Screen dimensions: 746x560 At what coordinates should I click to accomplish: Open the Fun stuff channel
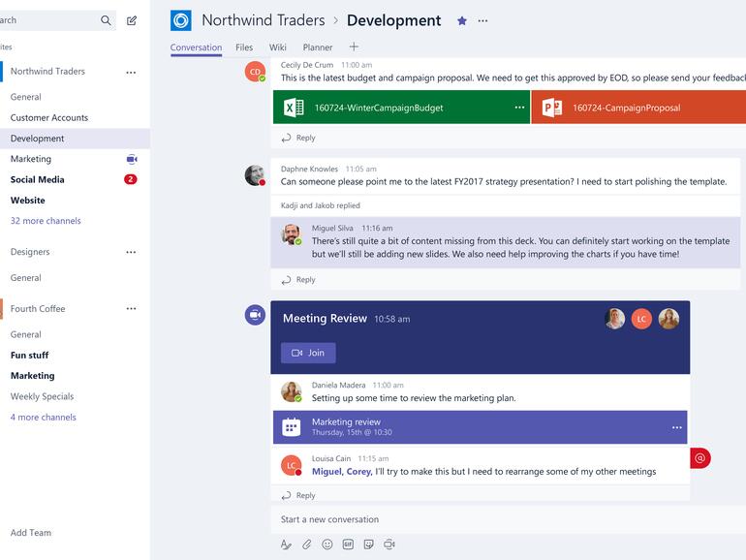[29, 355]
